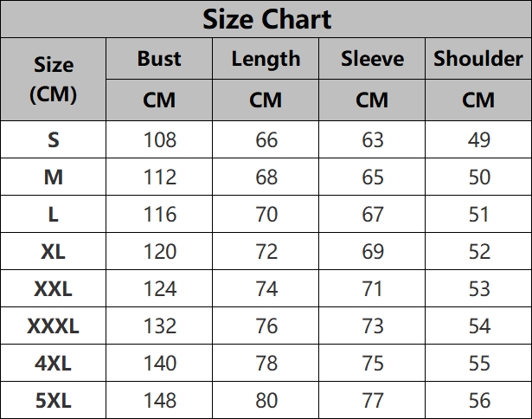Screen dimensions: 532x419
Task: Select the Sleeve column header
Action: tap(372, 59)
